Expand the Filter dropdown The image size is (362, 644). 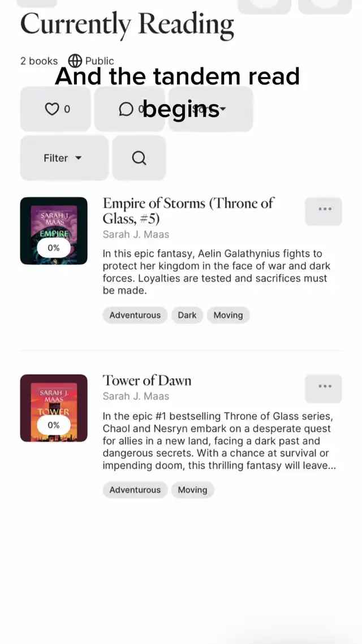(x=64, y=158)
